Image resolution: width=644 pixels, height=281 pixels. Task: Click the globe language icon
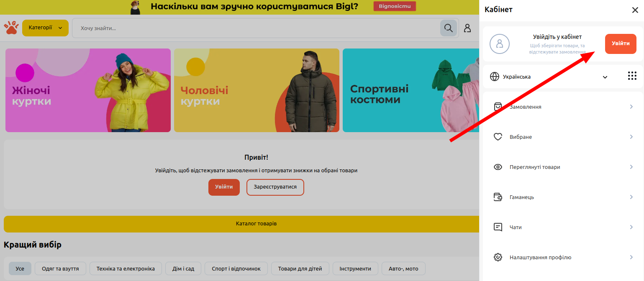coord(495,77)
